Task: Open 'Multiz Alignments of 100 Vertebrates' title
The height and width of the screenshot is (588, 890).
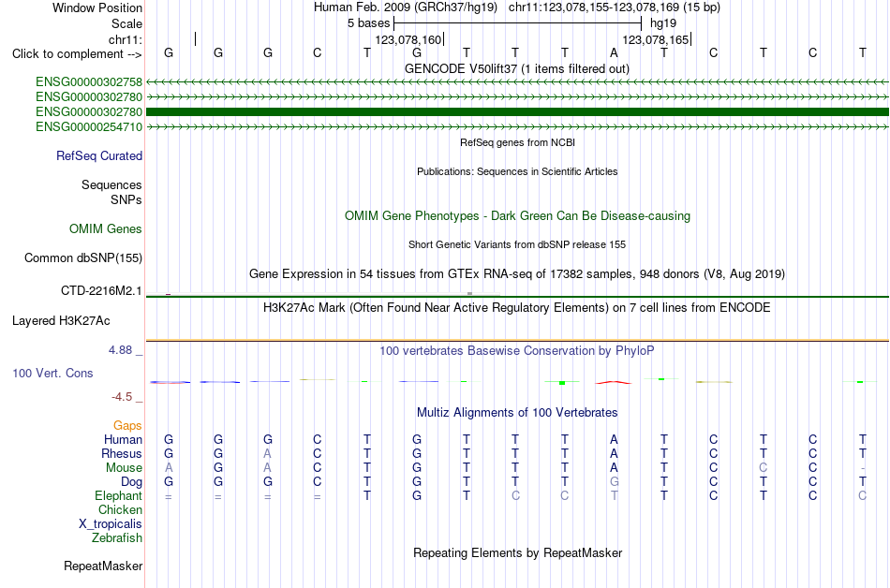Action: [517, 413]
